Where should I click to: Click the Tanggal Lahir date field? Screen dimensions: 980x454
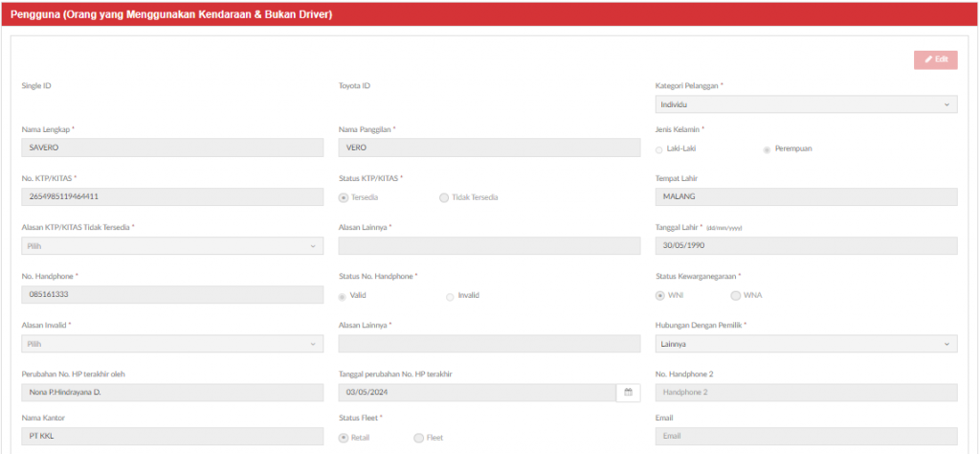click(806, 246)
